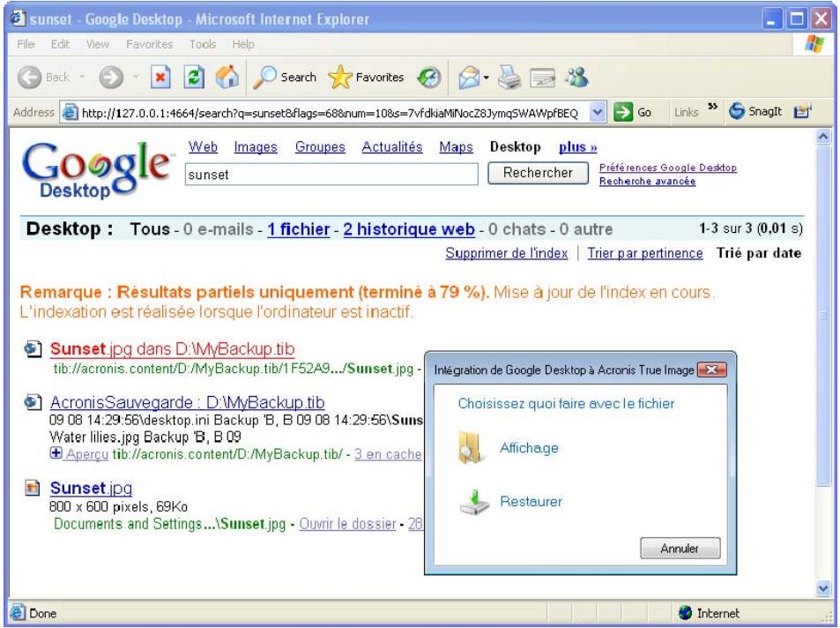Click the search box containing sunset

click(331, 175)
